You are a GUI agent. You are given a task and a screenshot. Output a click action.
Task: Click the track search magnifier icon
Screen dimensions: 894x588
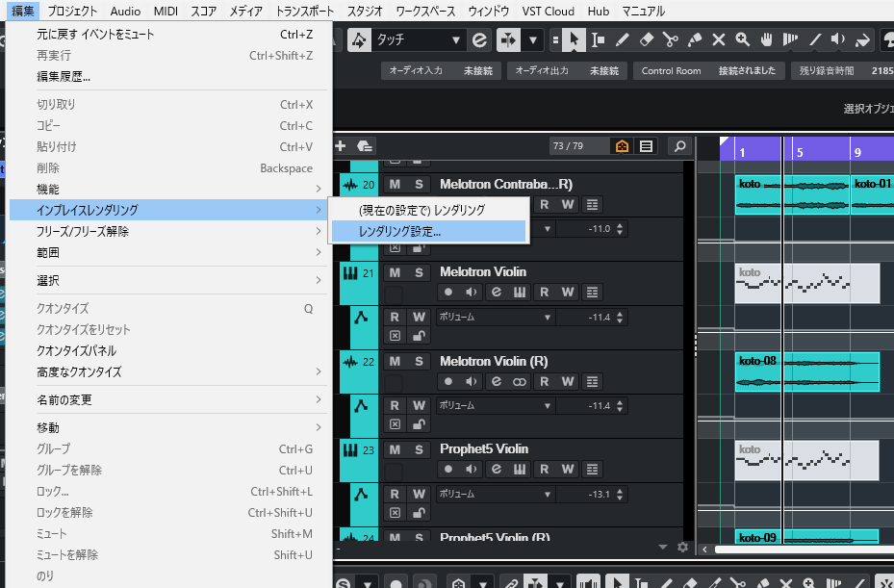click(x=679, y=146)
